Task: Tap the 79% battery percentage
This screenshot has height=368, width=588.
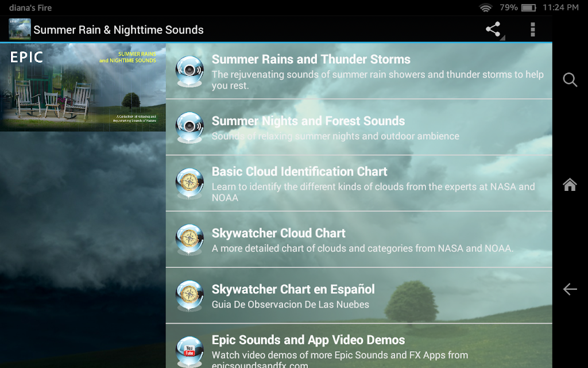Action: point(509,7)
